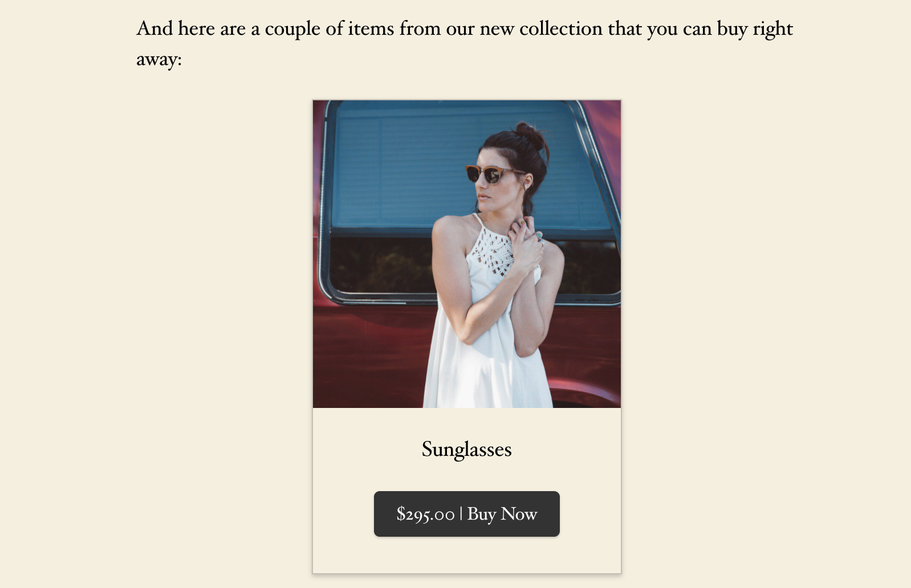Select the Sunglasses product title
This screenshot has width=911, height=588.
pos(466,450)
